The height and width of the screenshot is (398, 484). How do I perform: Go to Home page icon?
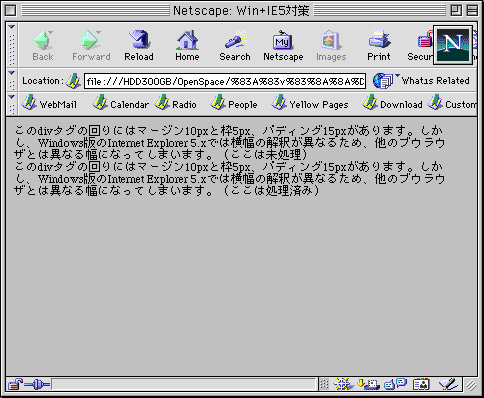click(187, 45)
